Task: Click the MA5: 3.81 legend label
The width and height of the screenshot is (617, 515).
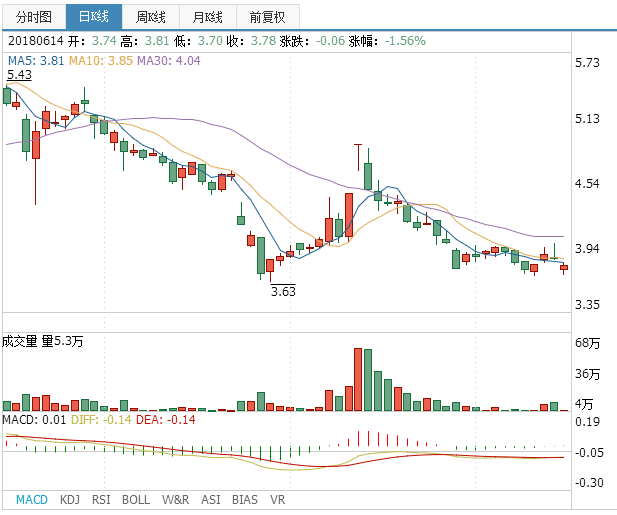Action: 36,61
